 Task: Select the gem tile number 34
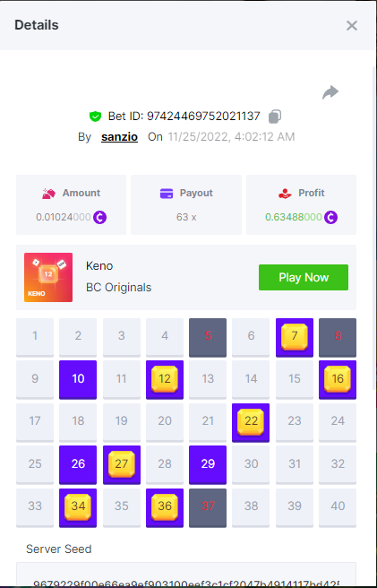click(x=78, y=507)
